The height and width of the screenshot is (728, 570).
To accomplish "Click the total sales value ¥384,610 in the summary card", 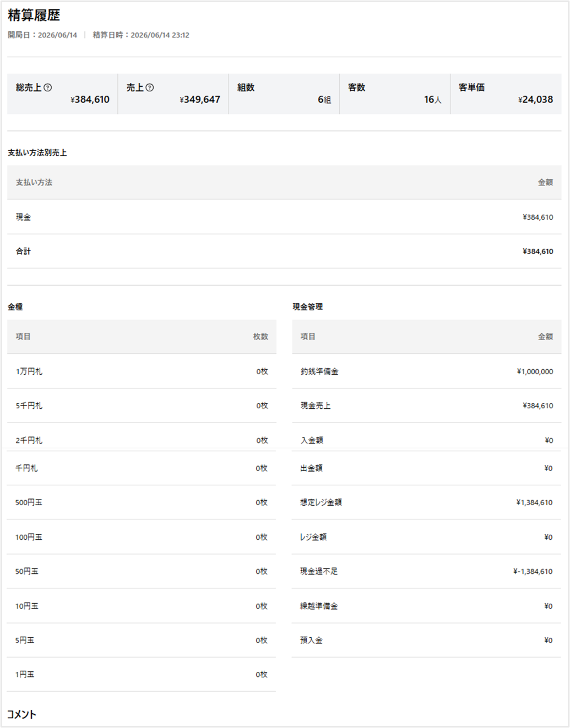I will [90, 100].
